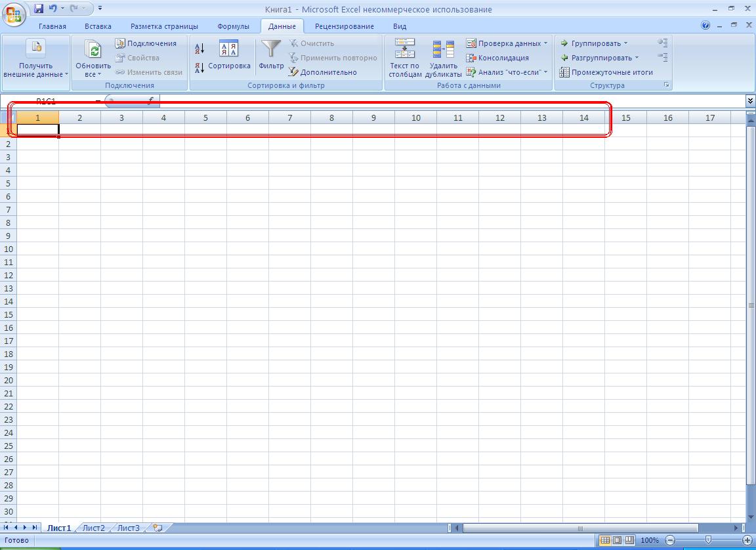Image resolution: width=756 pixels, height=550 pixels.
Task: Sort descending with the Я-to-A icon
Action: click(200, 67)
